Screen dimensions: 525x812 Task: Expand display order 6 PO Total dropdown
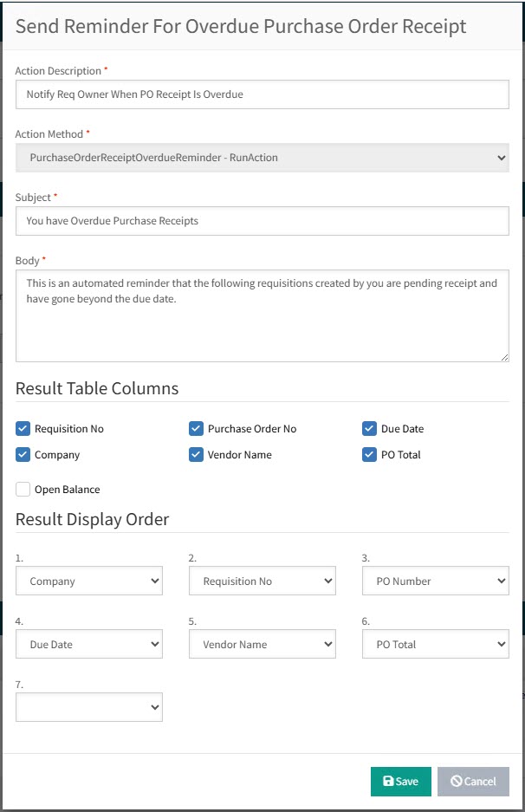click(435, 645)
